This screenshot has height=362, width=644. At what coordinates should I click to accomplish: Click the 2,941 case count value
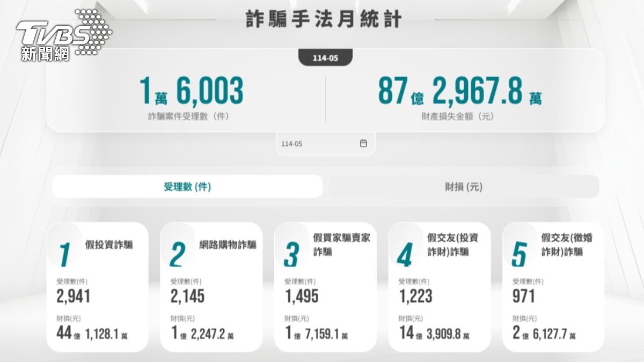tap(74, 296)
